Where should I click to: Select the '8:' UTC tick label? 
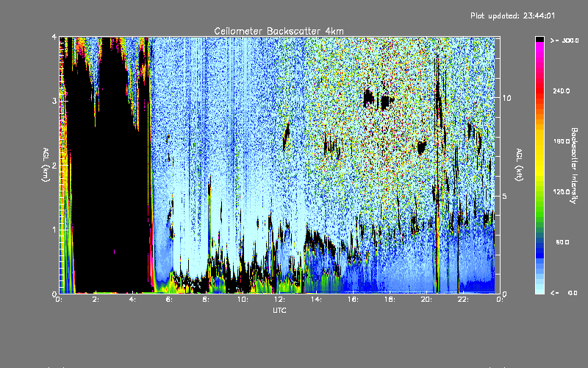tap(207, 300)
